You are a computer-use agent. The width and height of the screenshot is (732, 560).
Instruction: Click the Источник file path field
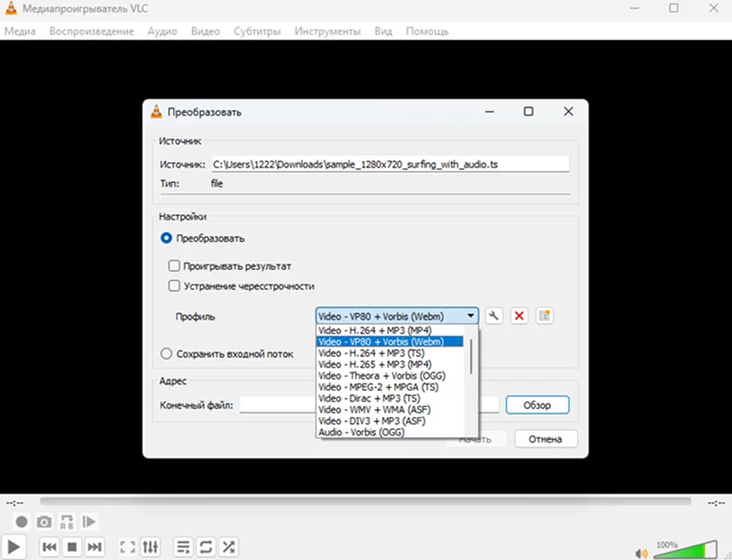(x=391, y=165)
